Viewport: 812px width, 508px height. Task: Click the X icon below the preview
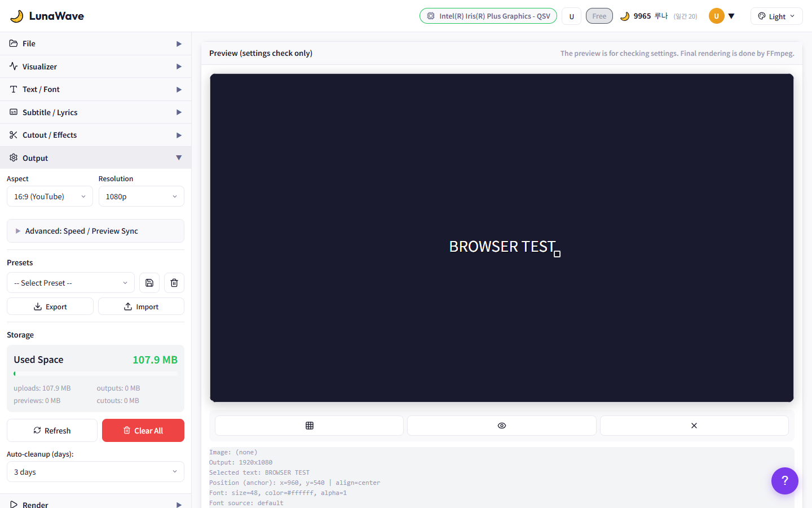[x=694, y=426]
